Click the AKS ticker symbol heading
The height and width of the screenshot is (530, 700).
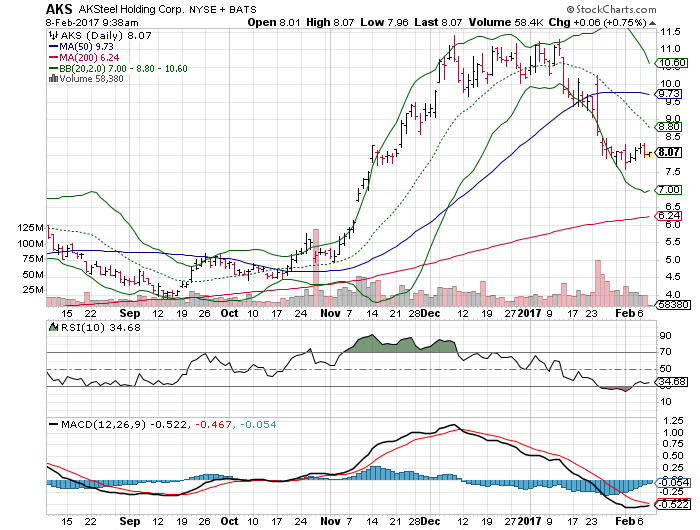[59, 9]
